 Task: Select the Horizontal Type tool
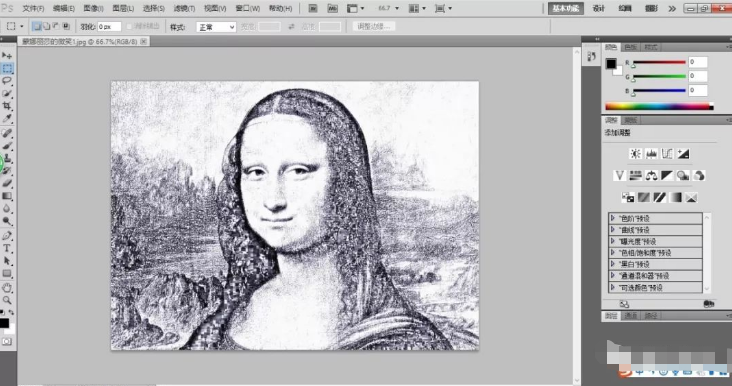[7, 248]
